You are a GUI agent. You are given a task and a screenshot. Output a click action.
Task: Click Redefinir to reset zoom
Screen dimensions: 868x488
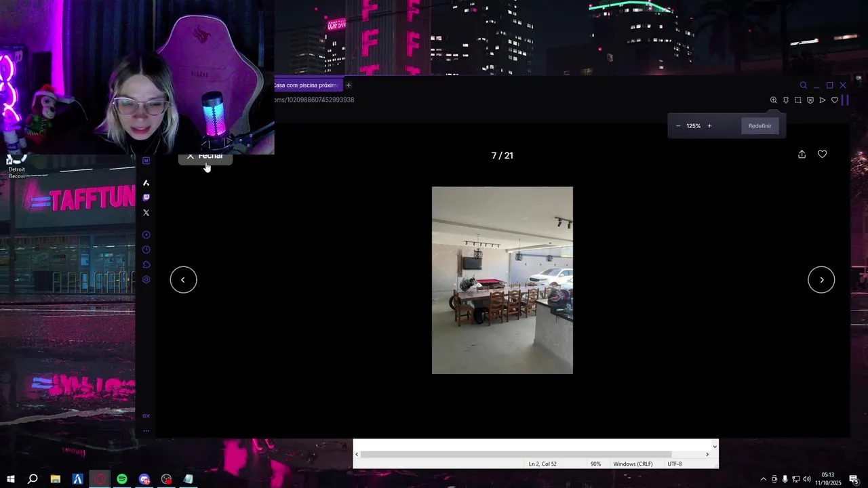[x=760, y=126]
